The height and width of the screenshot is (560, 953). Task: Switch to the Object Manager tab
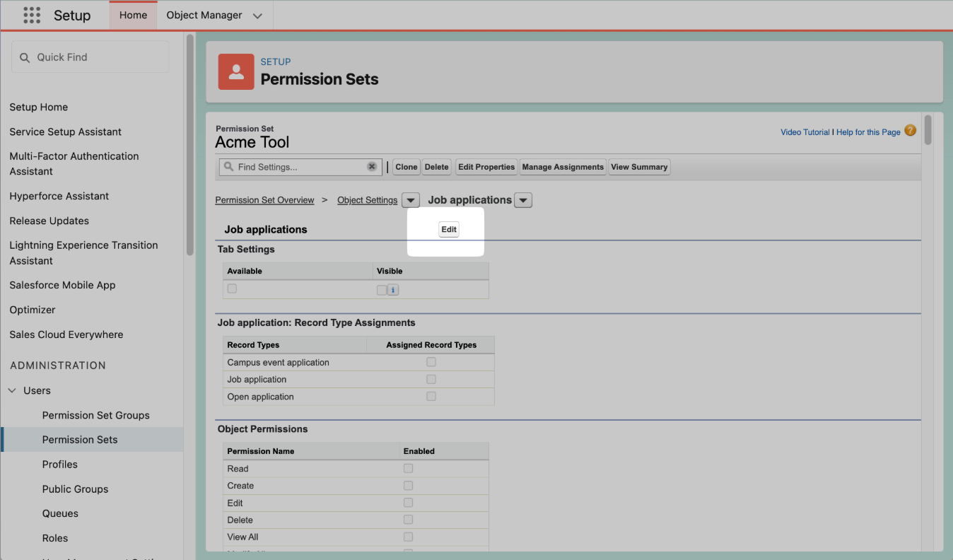point(204,15)
